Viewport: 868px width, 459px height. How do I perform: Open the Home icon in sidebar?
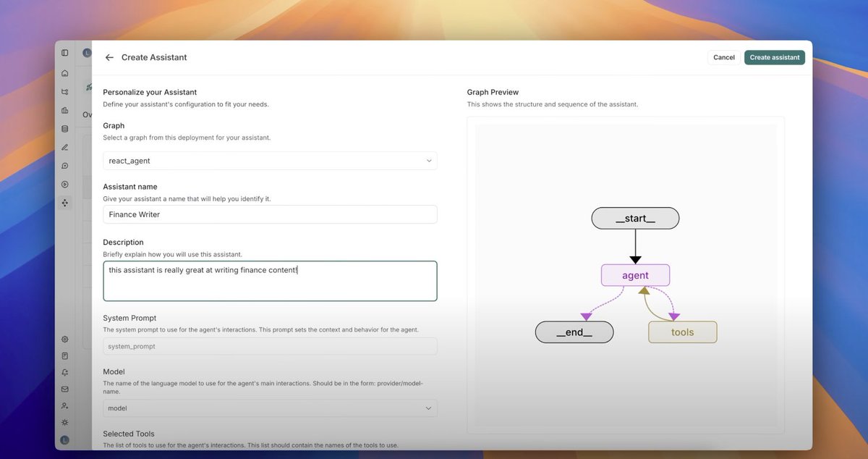pyautogui.click(x=65, y=73)
